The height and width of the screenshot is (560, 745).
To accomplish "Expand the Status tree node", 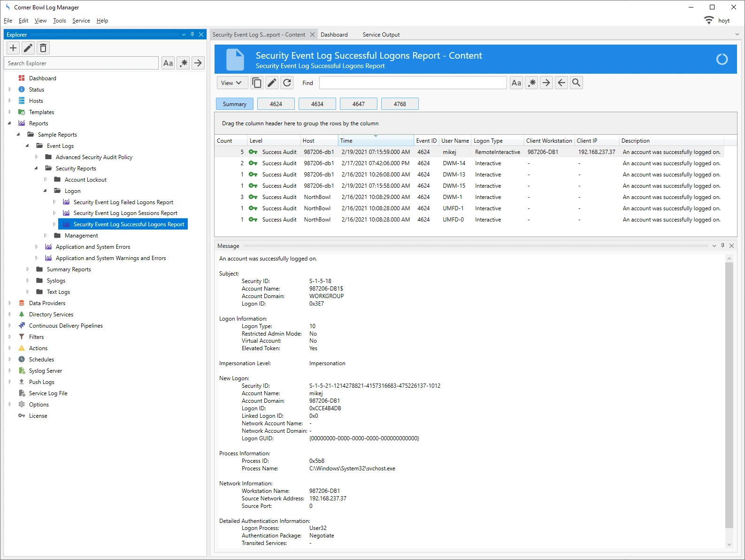I will pyautogui.click(x=10, y=89).
